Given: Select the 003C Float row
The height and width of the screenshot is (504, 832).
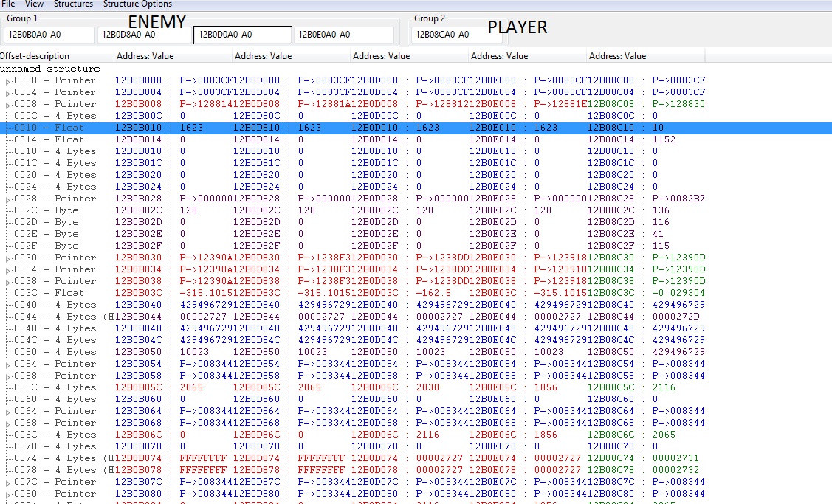Looking at the screenshot, I should [49, 293].
